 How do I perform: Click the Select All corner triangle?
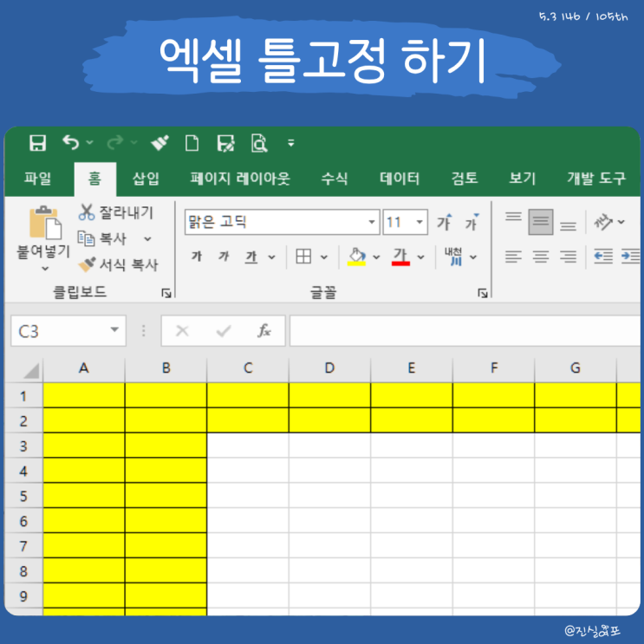click(x=31, y=370)
